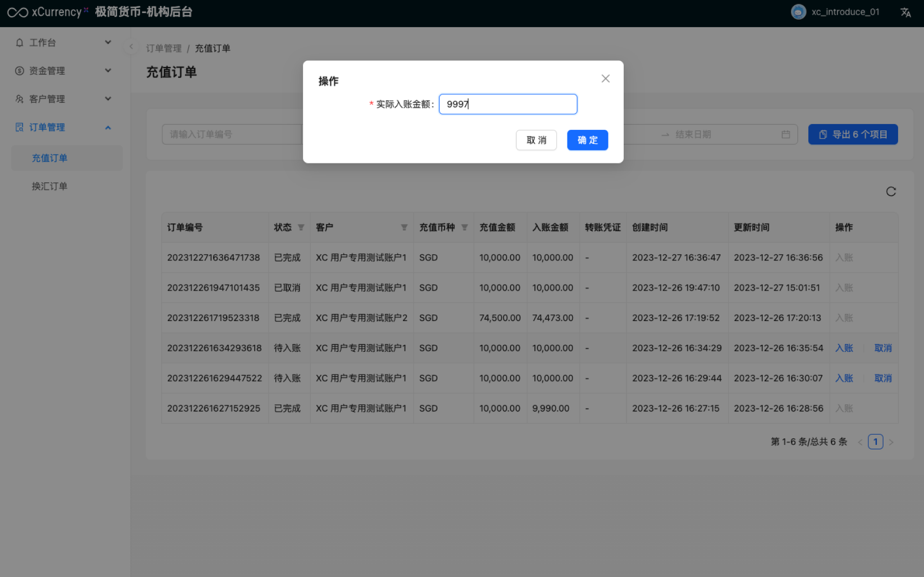Image resolution: width=924 pixels, height=577 pixels.
Task: Select the 充值订单 sidebar item
Action: click(50, 158)
